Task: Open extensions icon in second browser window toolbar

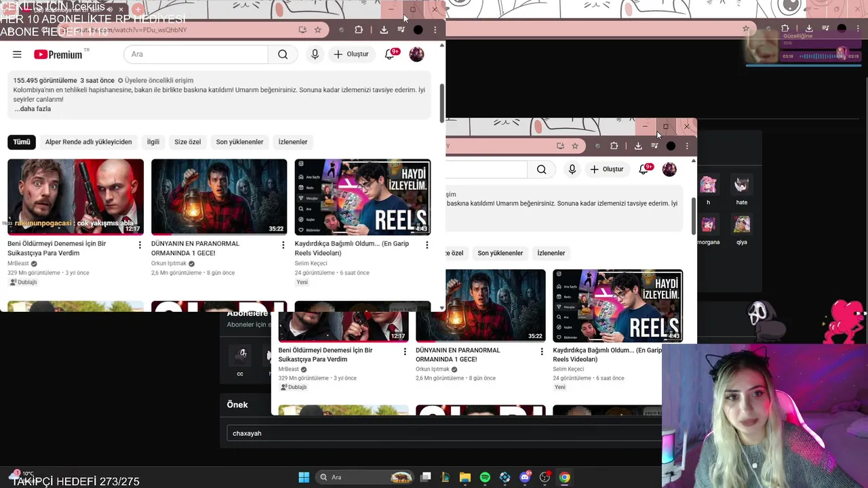Action: coord(614,146)
